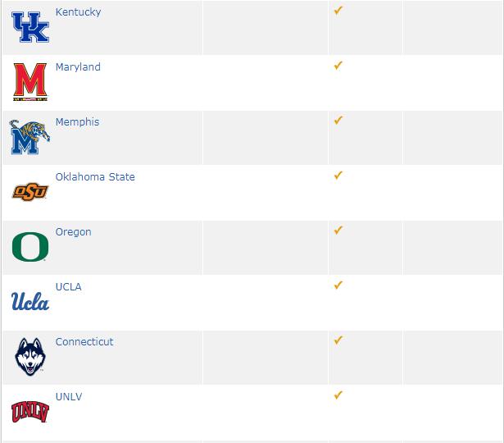Open the UCLA team link
This screenshot has height=443, width=504.
coord(69,286)
